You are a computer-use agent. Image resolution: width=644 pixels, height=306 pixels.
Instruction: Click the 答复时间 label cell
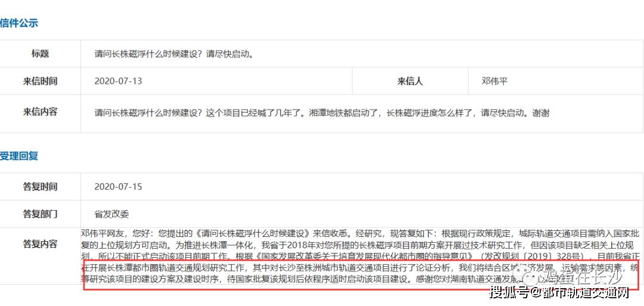click(x=40, y=186)
